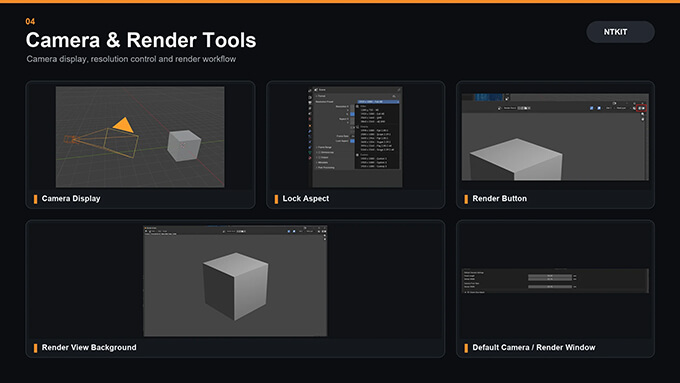680x383 pixels.
Task: Enable the Stereoscopy checkbox
Action: 319,152
